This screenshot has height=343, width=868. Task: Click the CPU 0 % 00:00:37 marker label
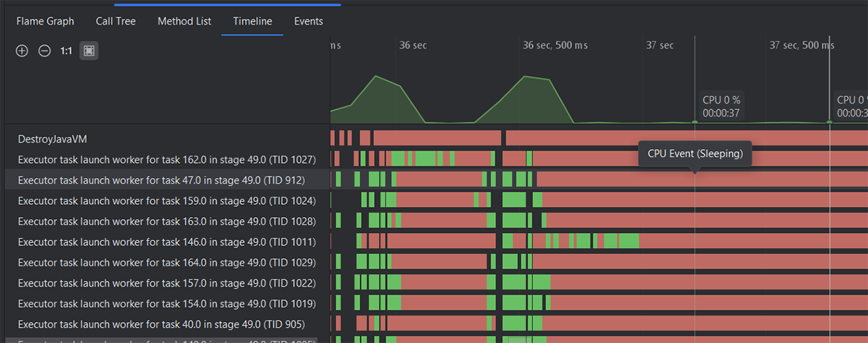pyautogui.click(x=721, y=106)
